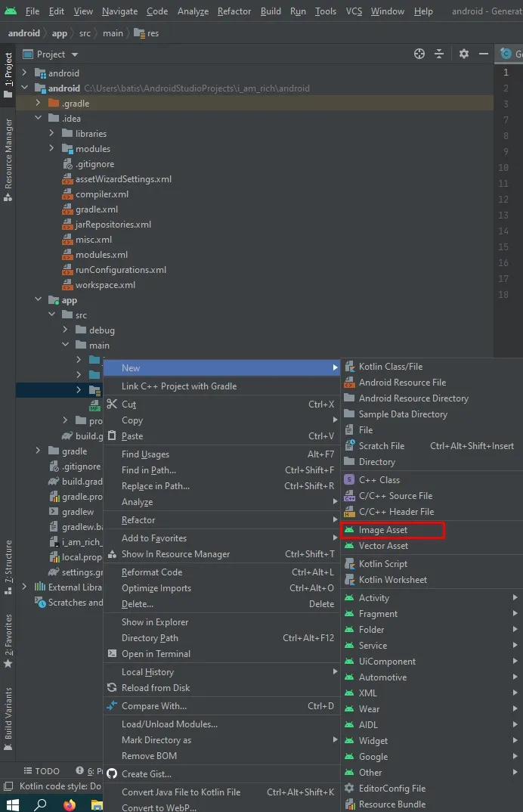
Task: Hide the Project panel with minus icon
Action: pyautogui.click(x=484, y=54)
